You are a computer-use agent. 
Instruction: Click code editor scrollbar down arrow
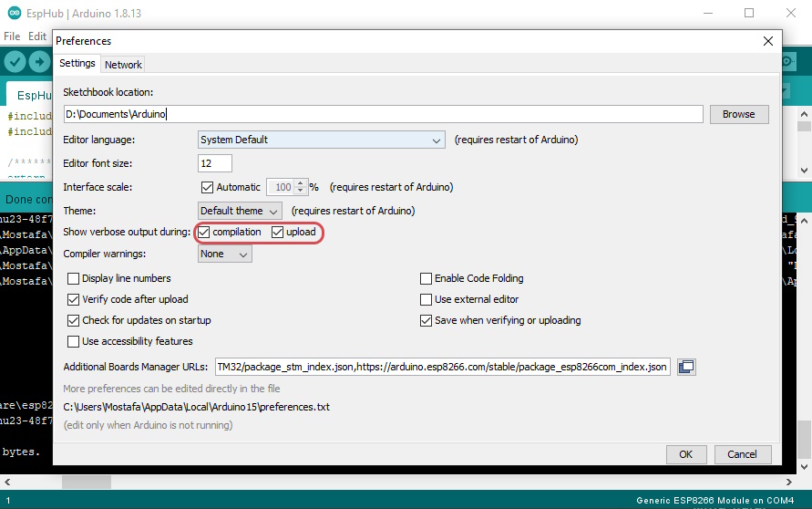click(804, 170)
